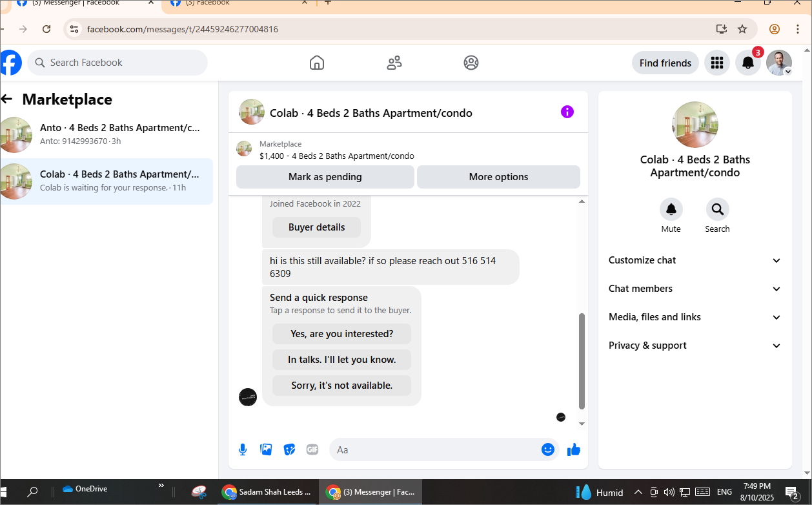Click install app icon in address bar
This screenshot has height=505, width=812.
point(721,29)
